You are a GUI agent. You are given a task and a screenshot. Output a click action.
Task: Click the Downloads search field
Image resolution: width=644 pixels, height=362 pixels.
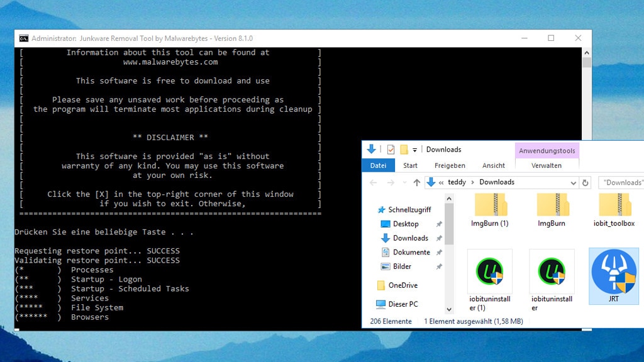tap(621, 183)
